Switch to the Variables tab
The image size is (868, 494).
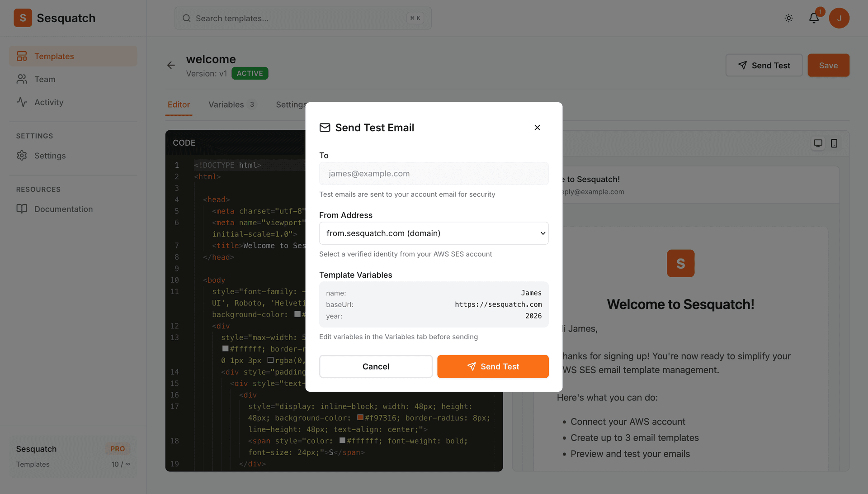click(x=226, y=104)
